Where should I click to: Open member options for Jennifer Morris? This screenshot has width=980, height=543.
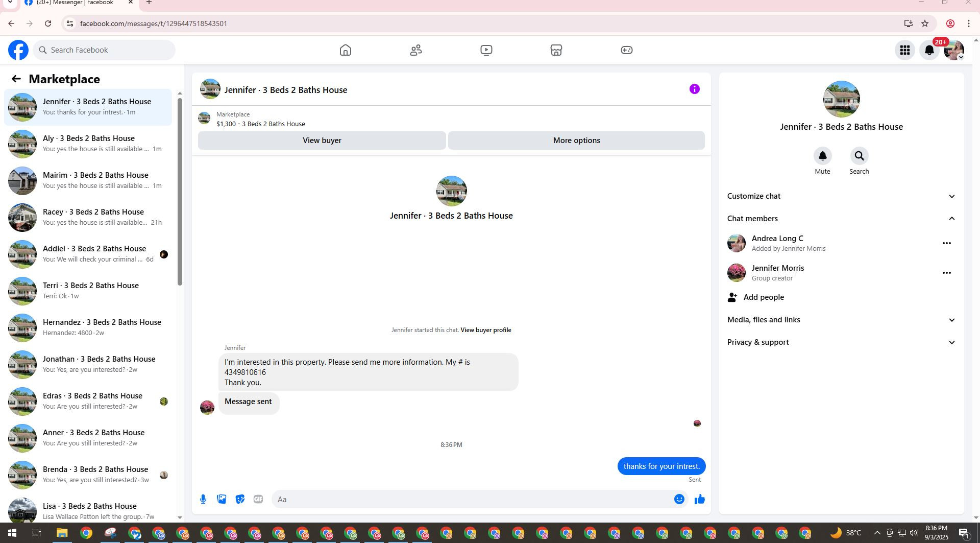(946, 273)
